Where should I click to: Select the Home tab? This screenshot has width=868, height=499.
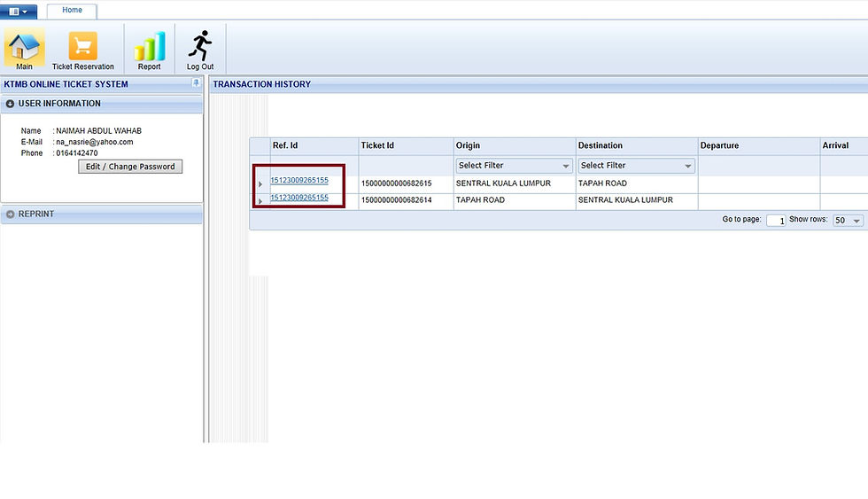click(x=72, y=11)
